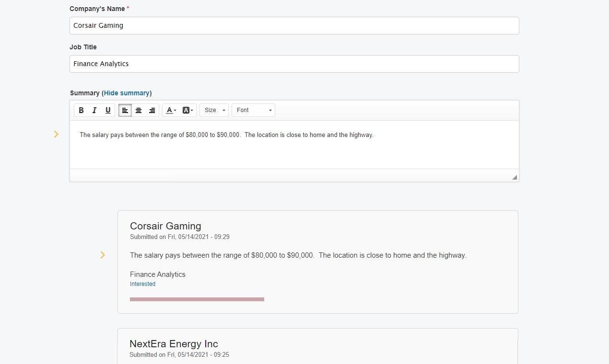This screenshot has width=609, height=364.
Task: Toggle underline formatting in the Summary editor
Action: coord(108,110)
